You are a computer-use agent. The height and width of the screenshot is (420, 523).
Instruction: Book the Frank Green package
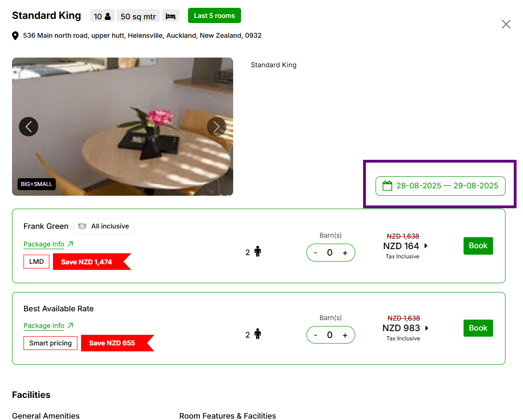(478, 246)
